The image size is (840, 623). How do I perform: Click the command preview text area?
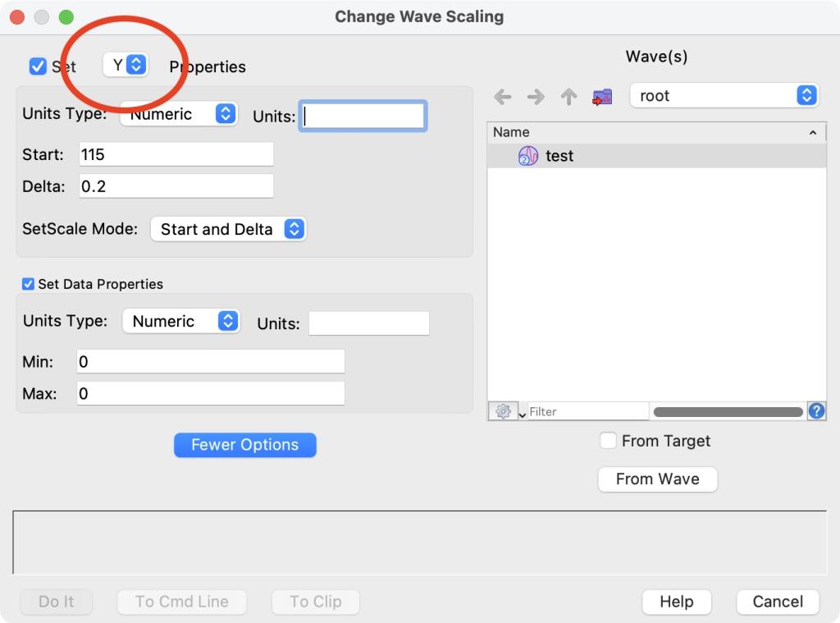coord(419,542)
